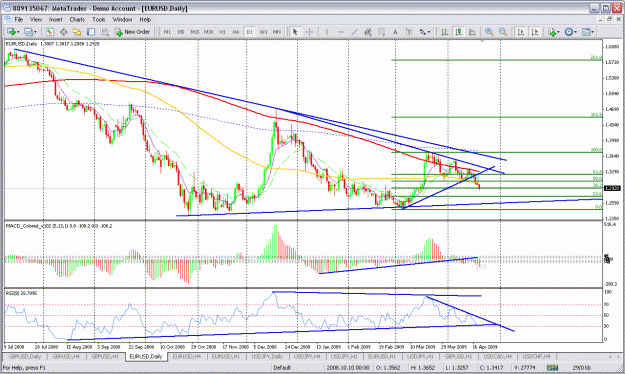Switch to the GBPUSD,H4 chart tab

tap(66, 356)
